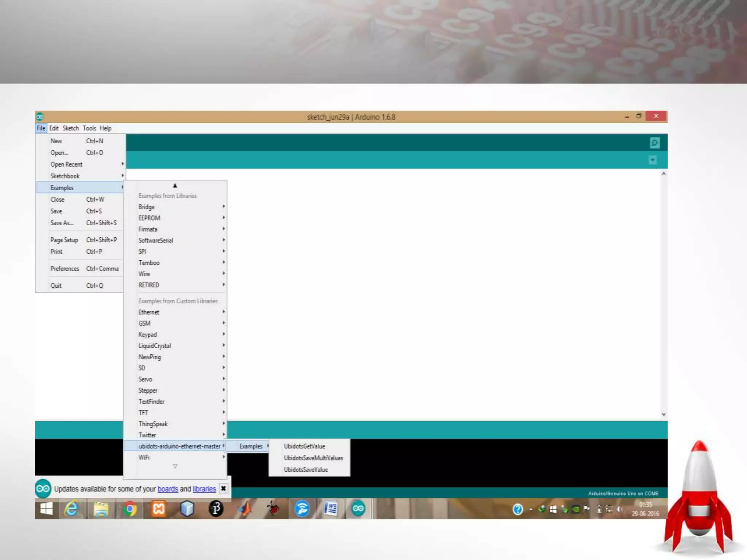Click the boards update link

(x=167, y=489)
